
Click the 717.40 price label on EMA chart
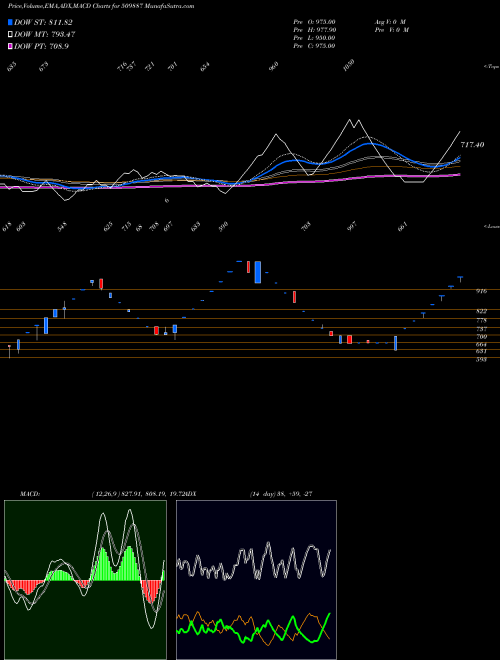[x=472, y=145]
